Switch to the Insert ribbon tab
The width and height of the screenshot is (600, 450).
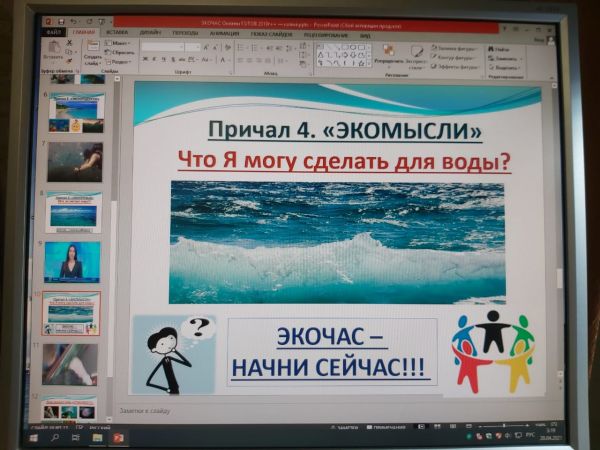[x=116, y=31]
